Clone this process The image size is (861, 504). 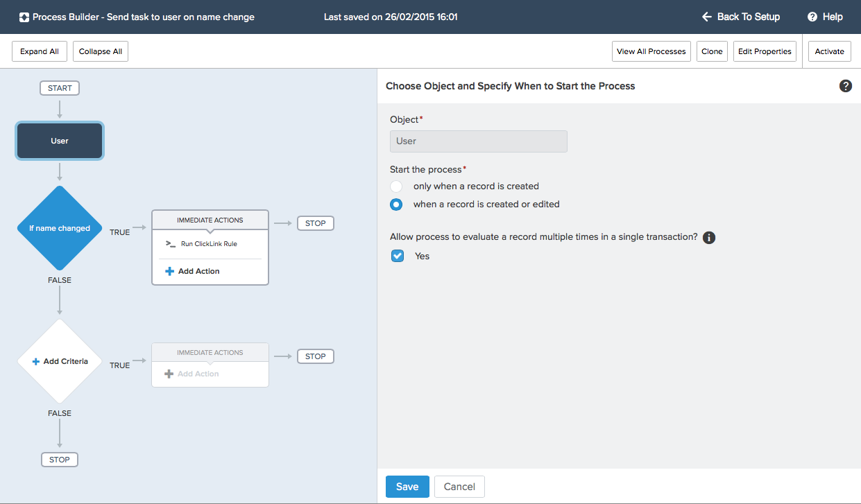point(712,51)
